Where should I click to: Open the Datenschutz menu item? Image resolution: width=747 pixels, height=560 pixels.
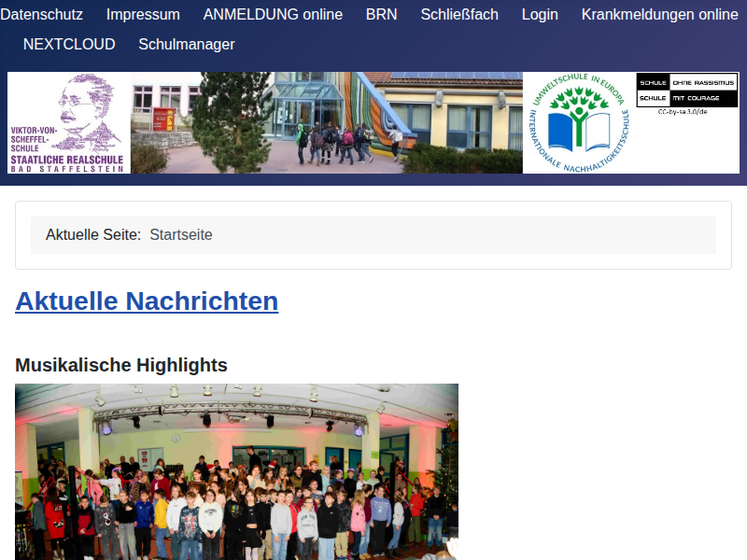[42, 15]
